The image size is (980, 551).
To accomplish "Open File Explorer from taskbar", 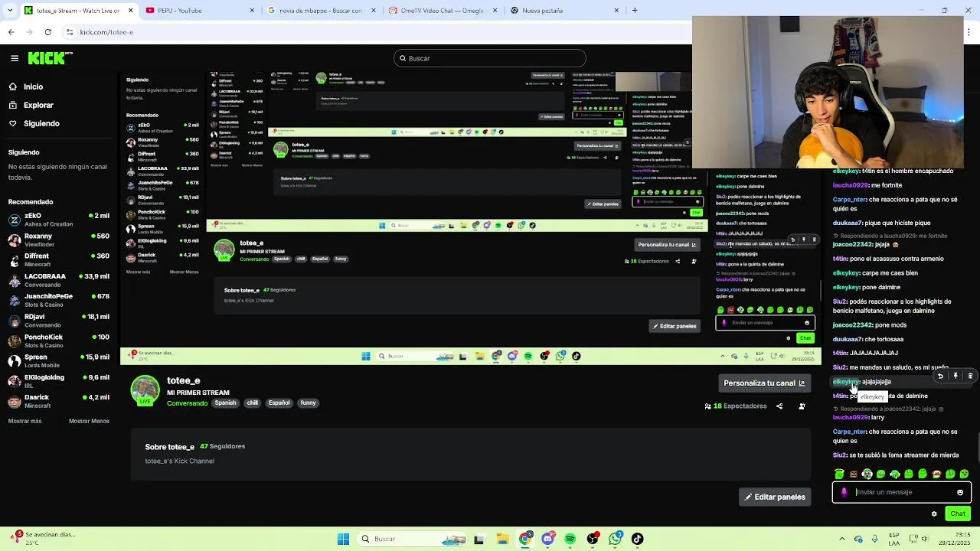I will 502,540.
